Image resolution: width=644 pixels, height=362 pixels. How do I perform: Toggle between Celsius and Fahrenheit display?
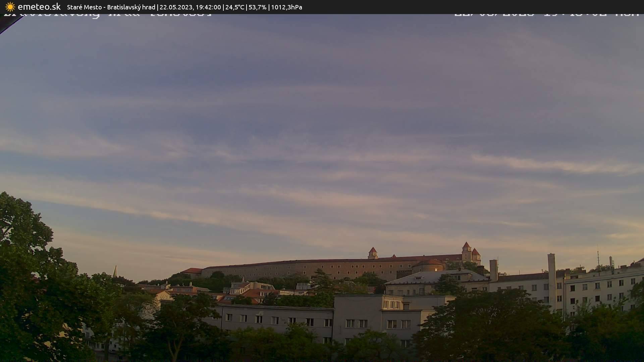[235, 7]
